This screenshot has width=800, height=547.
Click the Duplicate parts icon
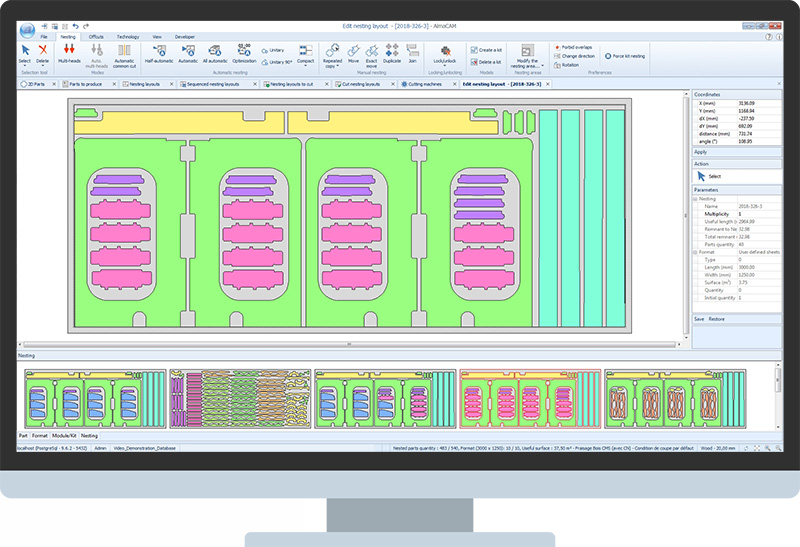point(392,52)
